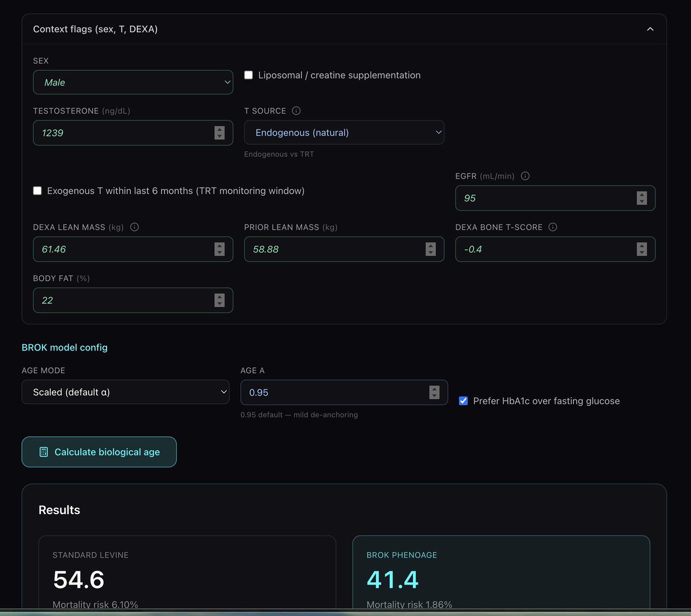The width and height of the screenshot is (691, 616).
Task: Click the 'Endogenous vs TRT' hint text
Action: click(279, 154)
